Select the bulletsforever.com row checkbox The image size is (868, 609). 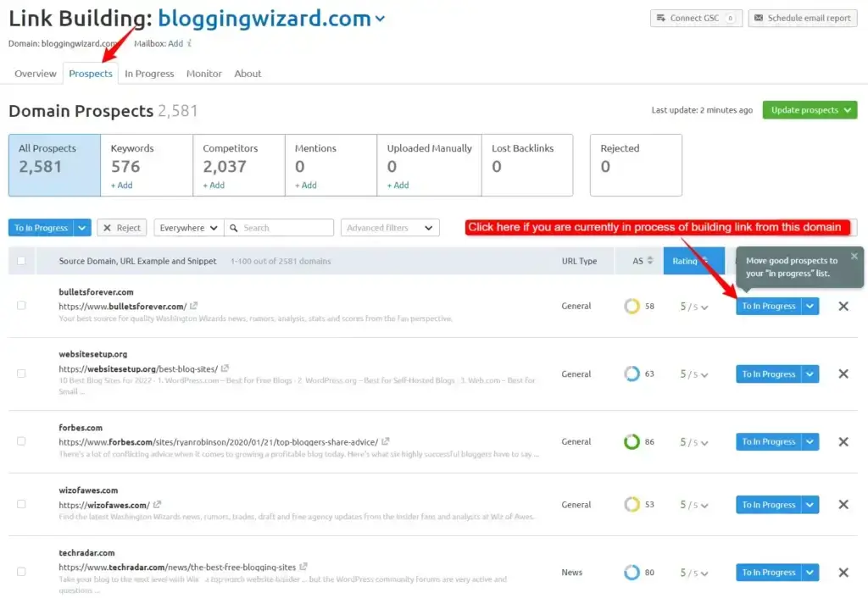click(x=21, y=306)
